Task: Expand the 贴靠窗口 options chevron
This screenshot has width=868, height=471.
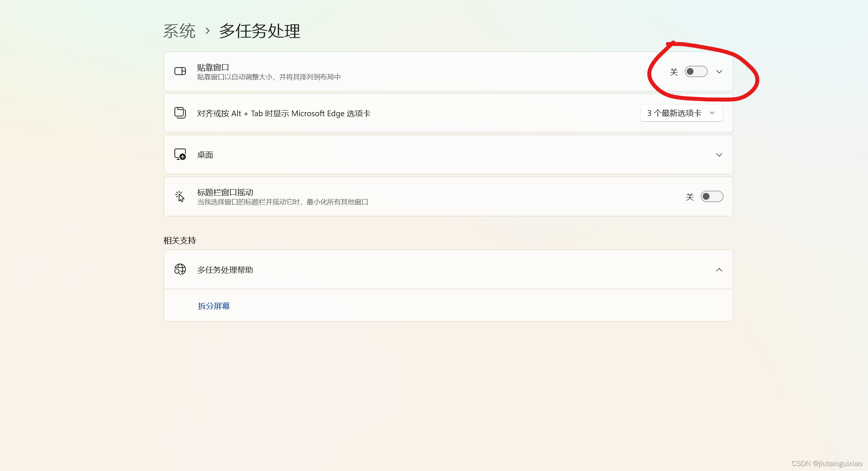Action: tap(719, 71)
